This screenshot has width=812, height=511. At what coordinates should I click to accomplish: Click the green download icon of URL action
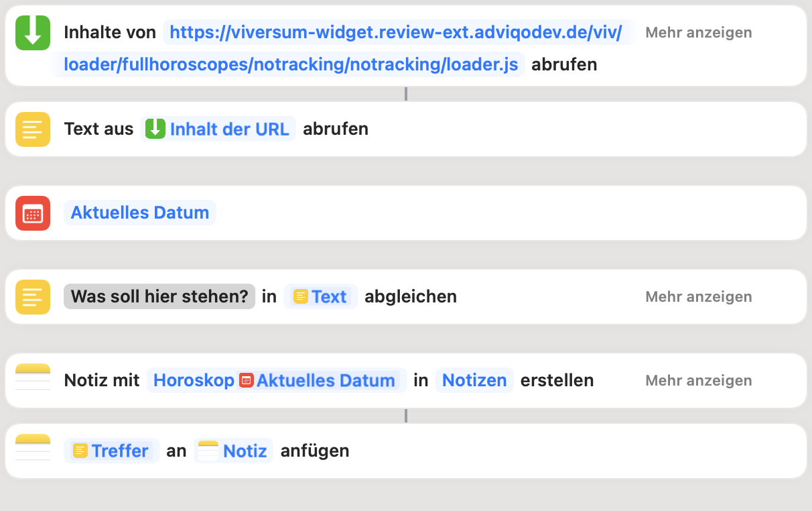pyautogui.click(x=33, y=33)
